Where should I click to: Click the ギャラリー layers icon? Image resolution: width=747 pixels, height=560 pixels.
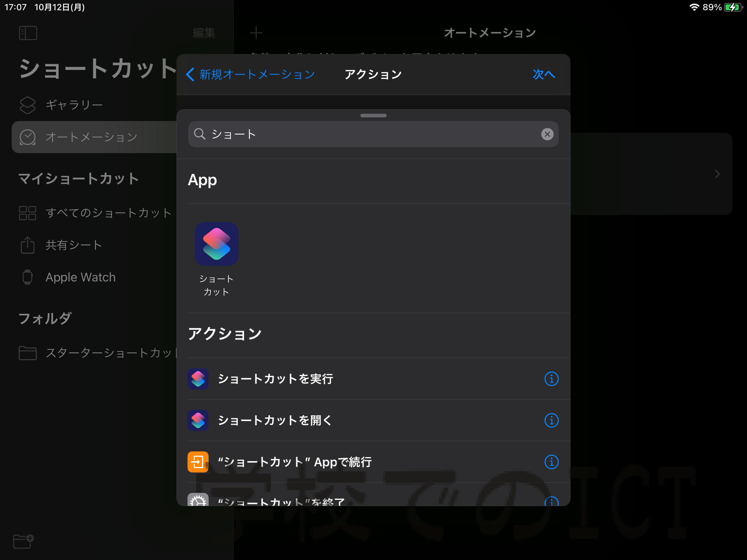28,105
